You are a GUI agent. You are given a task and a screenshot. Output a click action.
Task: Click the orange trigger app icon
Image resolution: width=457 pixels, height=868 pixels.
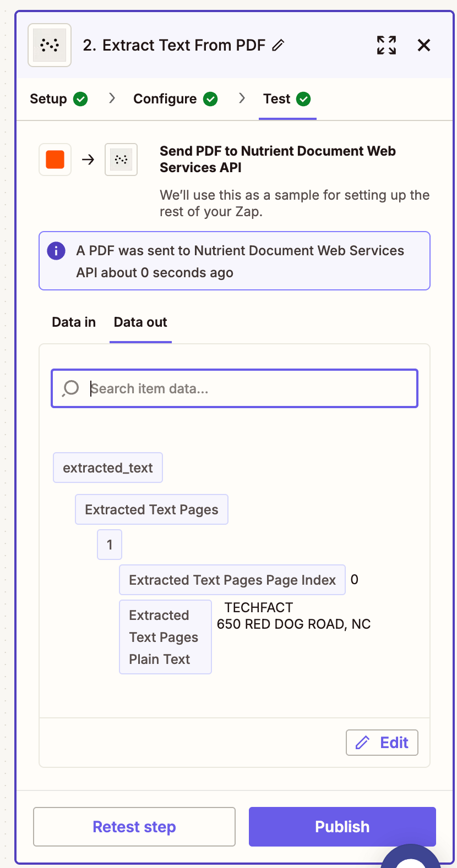tap(55, 160)
